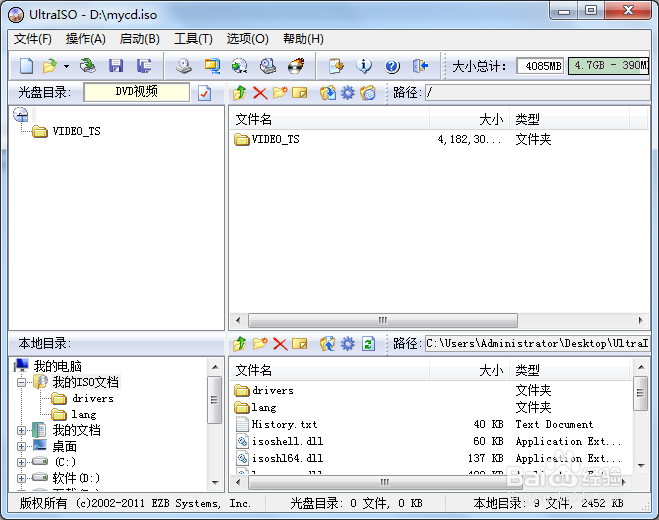Screen dimensions: 659x520
Task: Click the Exit door toolbar icon
Action: 420,66
